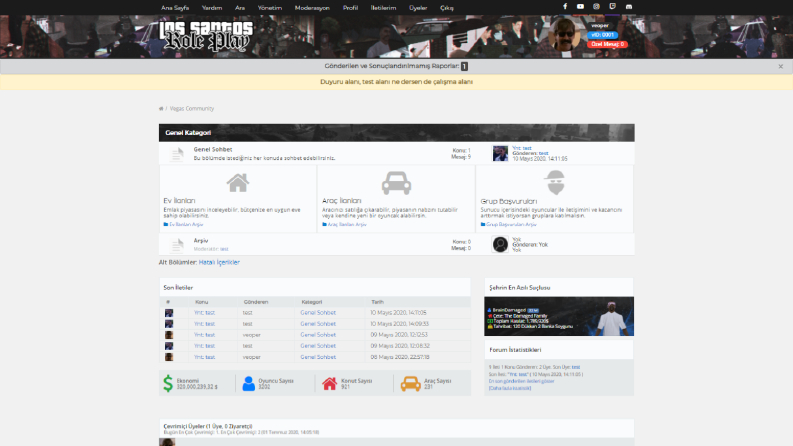The width and height of the screenshot is (793, 446).
Task: Click the Grup Başvuruları Arşiv folder icon
Action: click(x=482, y=224)
